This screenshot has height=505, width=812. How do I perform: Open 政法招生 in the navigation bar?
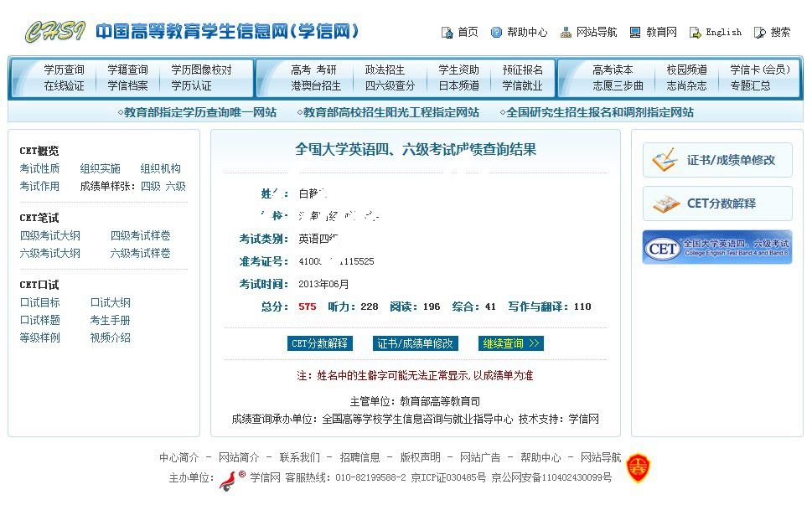click(385, 70)
